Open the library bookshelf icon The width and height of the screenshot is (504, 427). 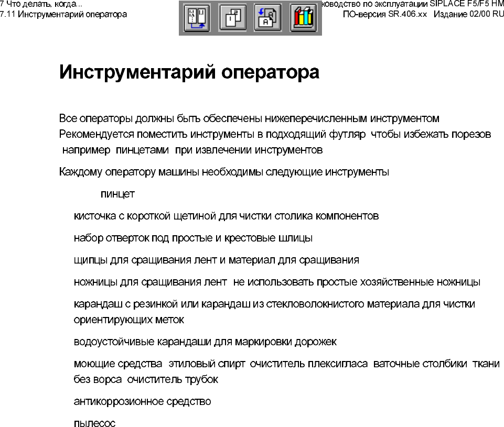point(303,18)
